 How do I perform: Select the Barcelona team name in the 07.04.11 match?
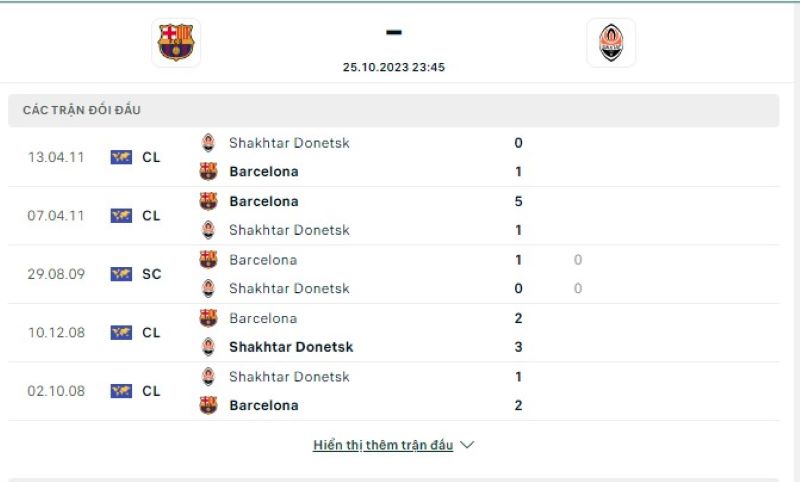coord(263,201)
